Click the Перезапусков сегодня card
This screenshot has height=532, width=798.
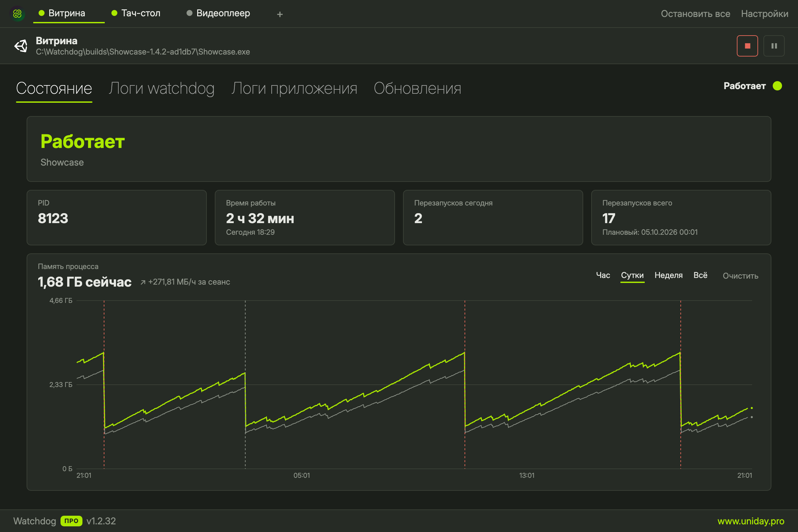pos(493,217)
